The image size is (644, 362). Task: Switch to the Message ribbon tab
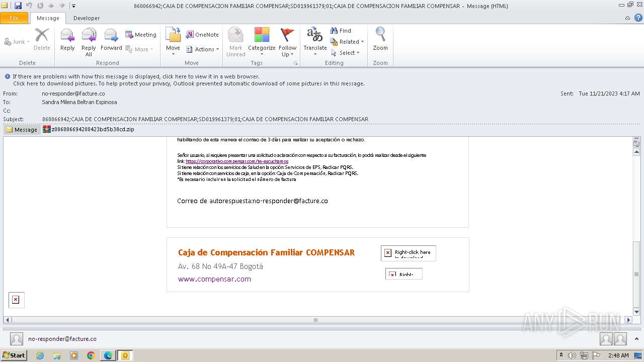(48, 18)
